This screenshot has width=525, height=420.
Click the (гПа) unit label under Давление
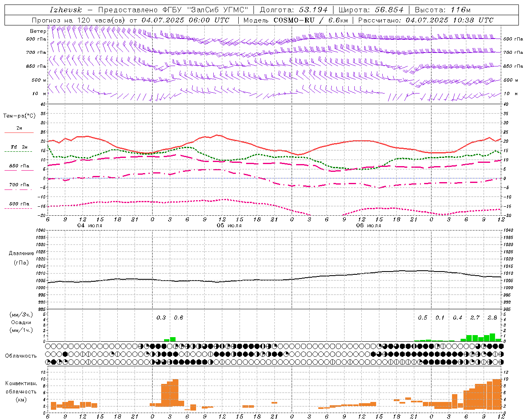click(x=21, y=262)
